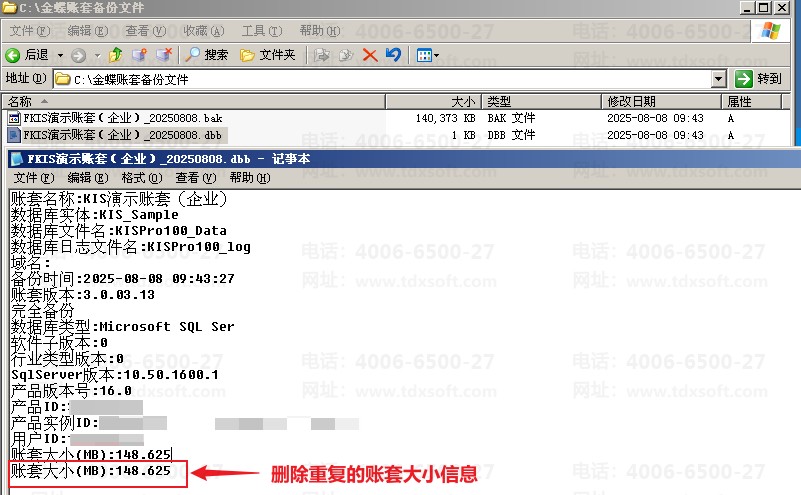Open Explorer's 文件(F) menu
Image resolution: width=801 pixels, height=495 pixels.
(x=30, y=31)
